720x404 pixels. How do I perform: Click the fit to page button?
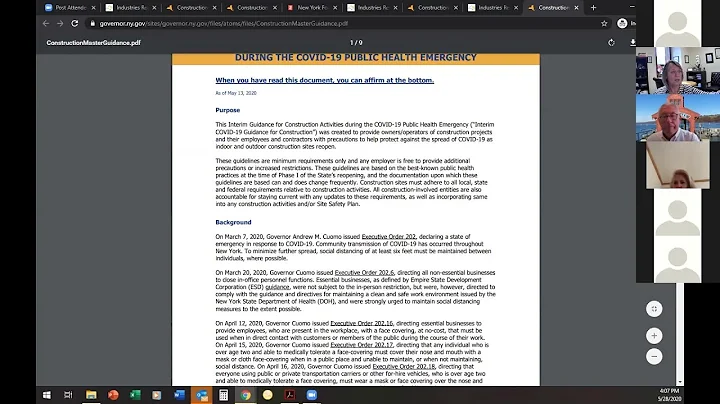[x=654, y=309]
